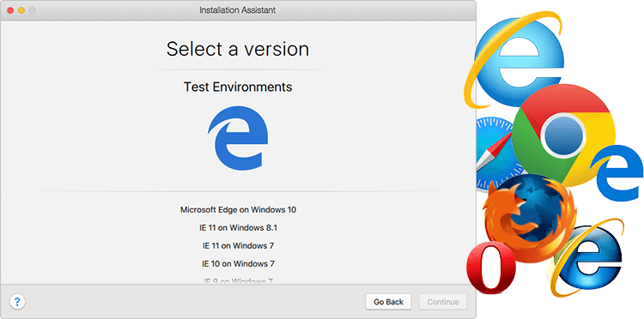This screenshot has height=319, width=644.
Task: Open help with the question mark button
Action: tap(17, 302)
